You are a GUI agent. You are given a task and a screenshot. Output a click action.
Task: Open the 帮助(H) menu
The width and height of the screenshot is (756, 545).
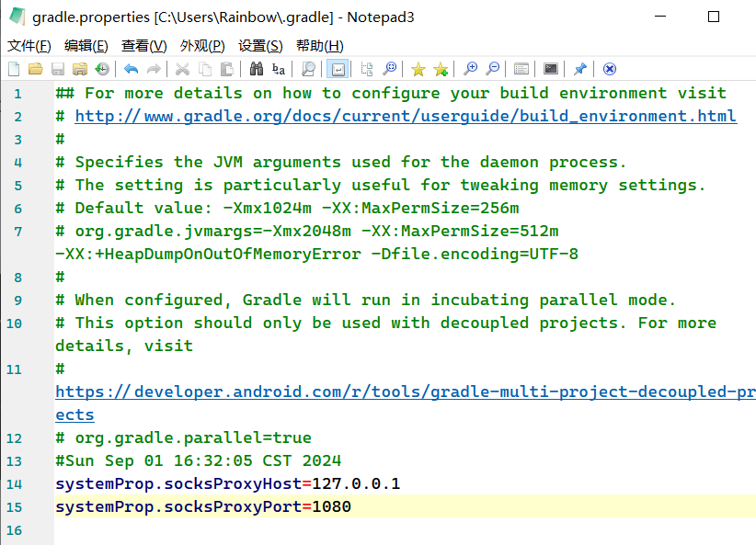(320, 46)
